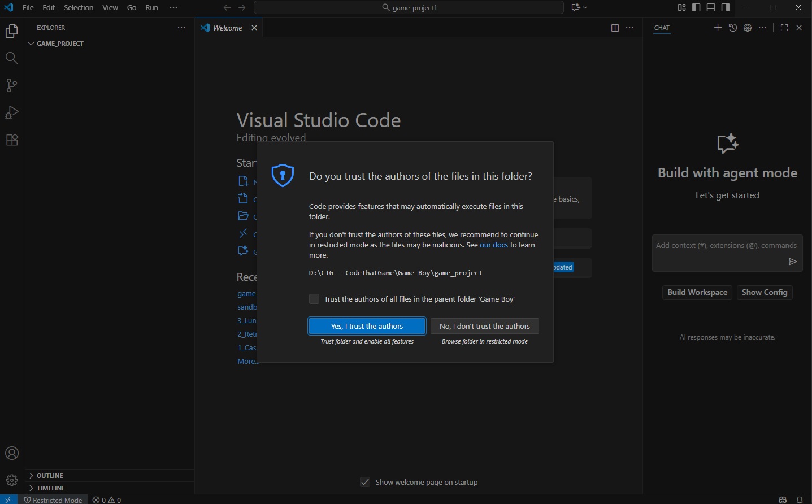Click the Build Workspace button
This screenshot has width=812, height=504.
pos(697,292)
